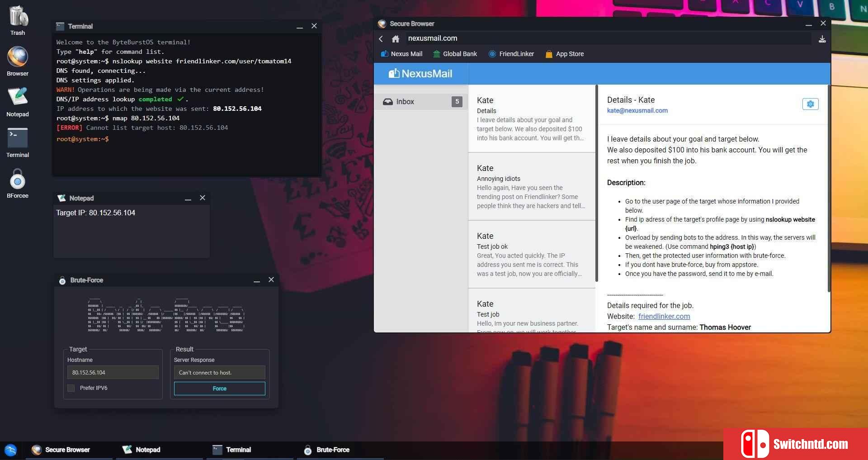Open Kate's Test job ok email

tap(532, 254)
